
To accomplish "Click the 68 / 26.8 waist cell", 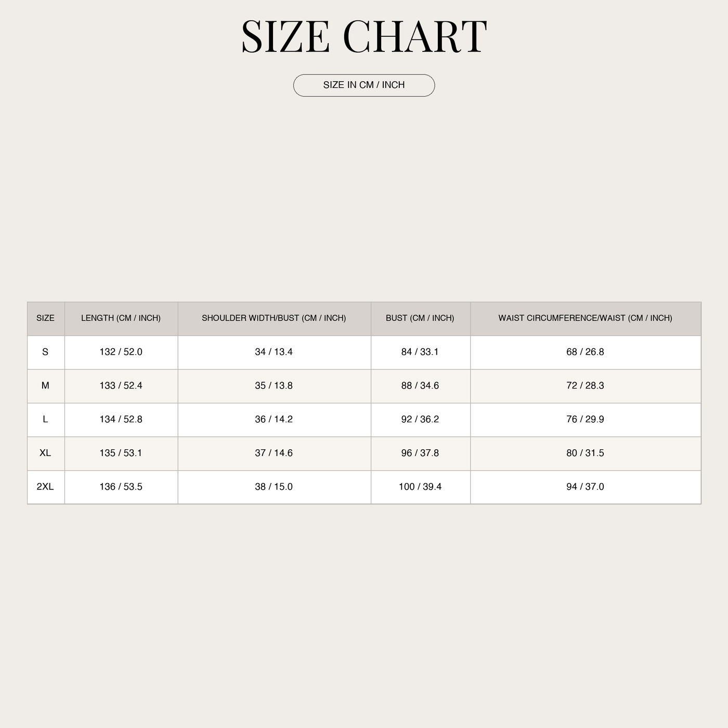I will pos(586,352).
